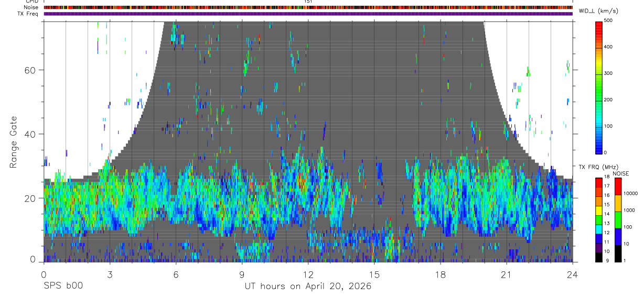Click the blue segment of the NOISE legend
This screenshot has width=644, height=297.
pyautogui.click(x=618, y=236)
